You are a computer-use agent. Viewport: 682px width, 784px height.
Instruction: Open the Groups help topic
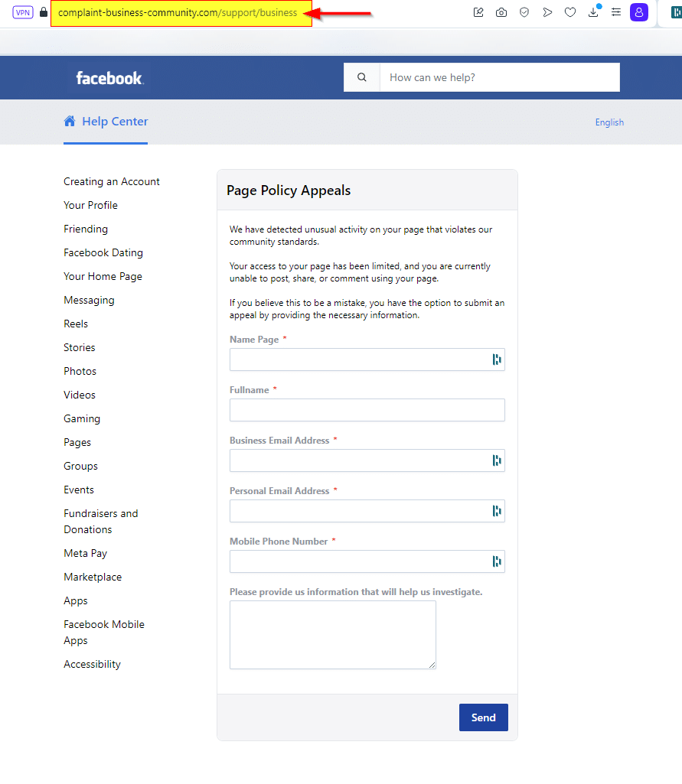(x=80, y=466)
